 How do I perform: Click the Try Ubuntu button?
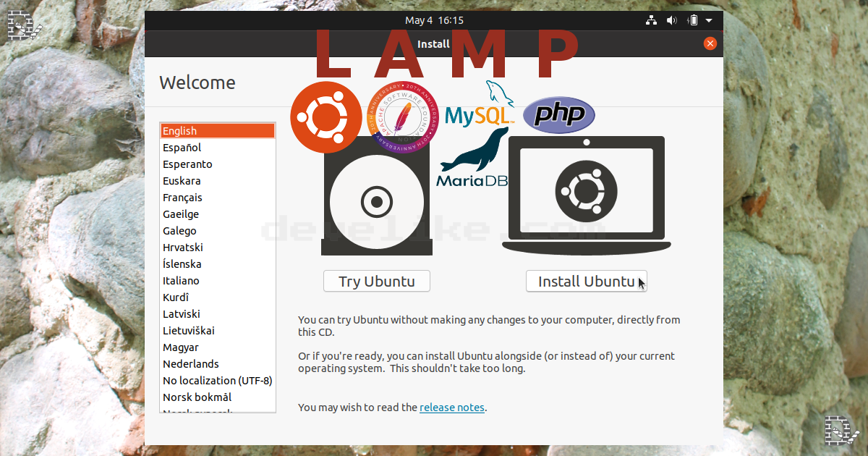(377, 282)
